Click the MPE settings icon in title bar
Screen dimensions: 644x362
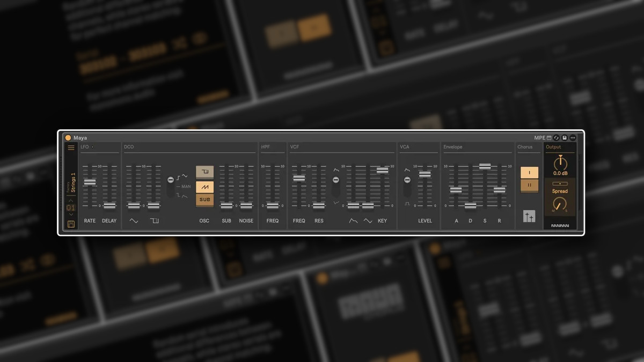549,138
